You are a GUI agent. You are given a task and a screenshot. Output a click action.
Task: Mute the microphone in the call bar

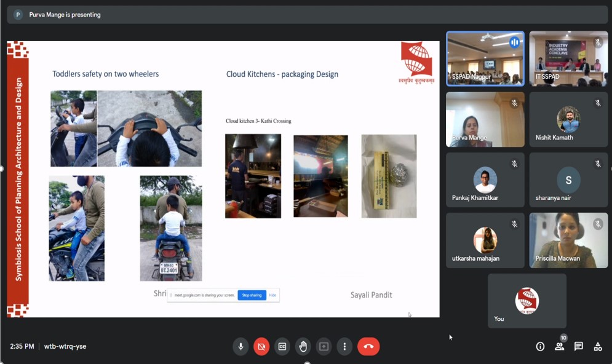coord(240,347)
